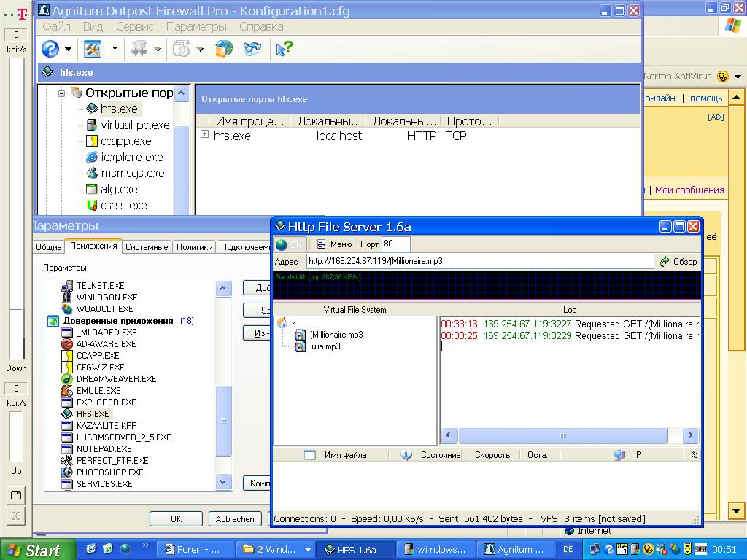Click the house root icon in Virtual File System

(282, 323)
